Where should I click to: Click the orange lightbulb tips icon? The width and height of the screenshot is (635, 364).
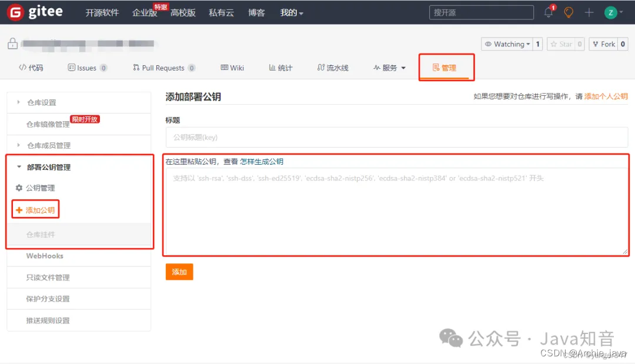[x=569, y=12]
